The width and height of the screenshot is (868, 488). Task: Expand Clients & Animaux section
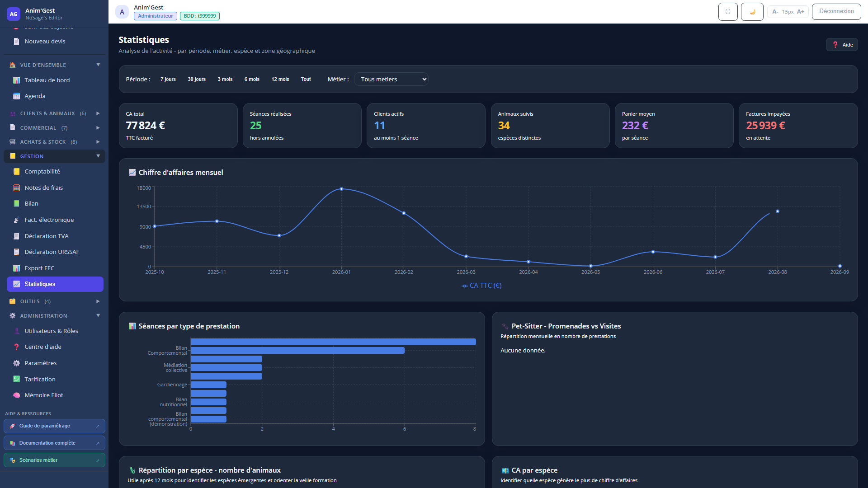tap(54, 113)
